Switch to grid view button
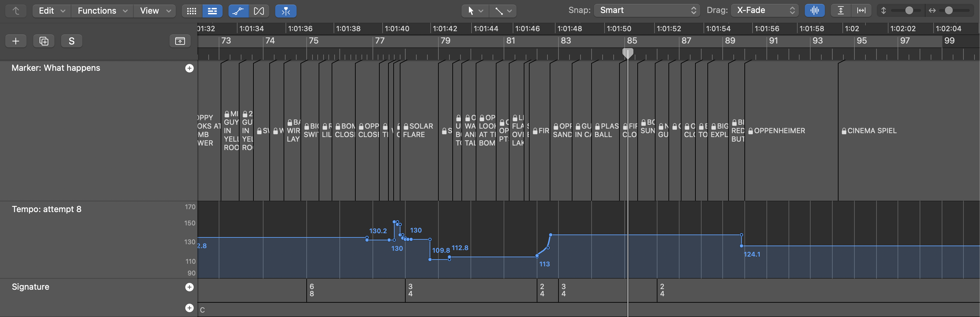The height and width of the screenshot is (317, 980). (x=192, y=11)
